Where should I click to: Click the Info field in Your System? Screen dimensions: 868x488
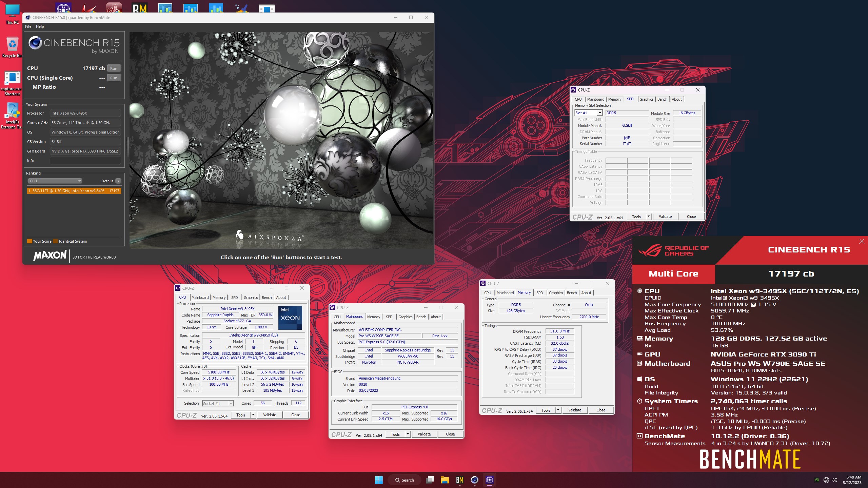85,161
